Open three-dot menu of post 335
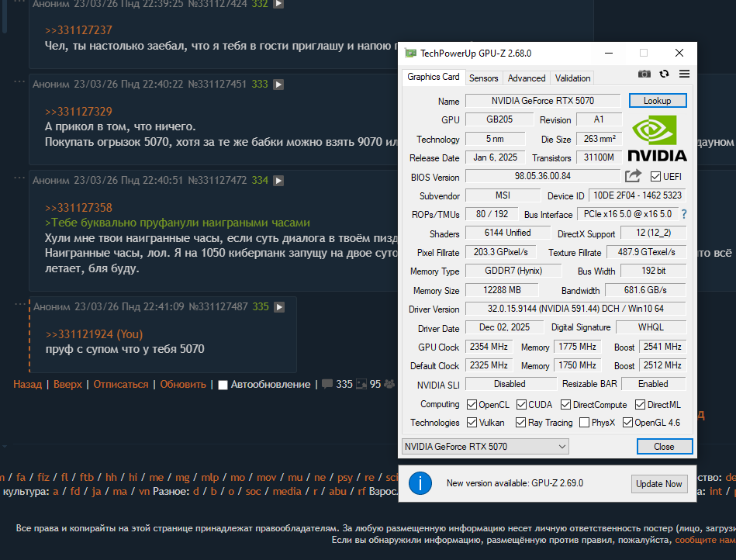The height and width of the screenshot is (560, 736). coord(20,304)
